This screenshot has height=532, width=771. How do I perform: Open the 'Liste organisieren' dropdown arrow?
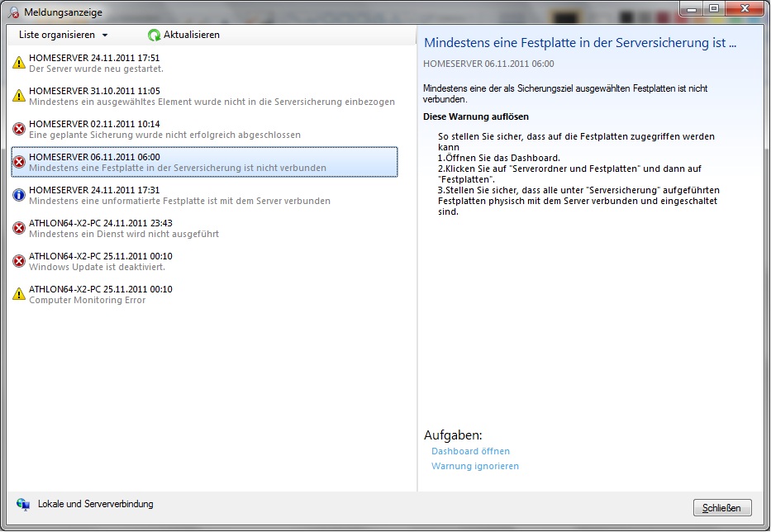point(105,36)
